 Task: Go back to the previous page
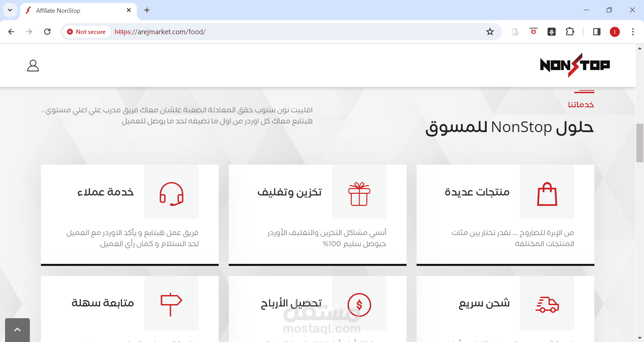coord(11,32)
